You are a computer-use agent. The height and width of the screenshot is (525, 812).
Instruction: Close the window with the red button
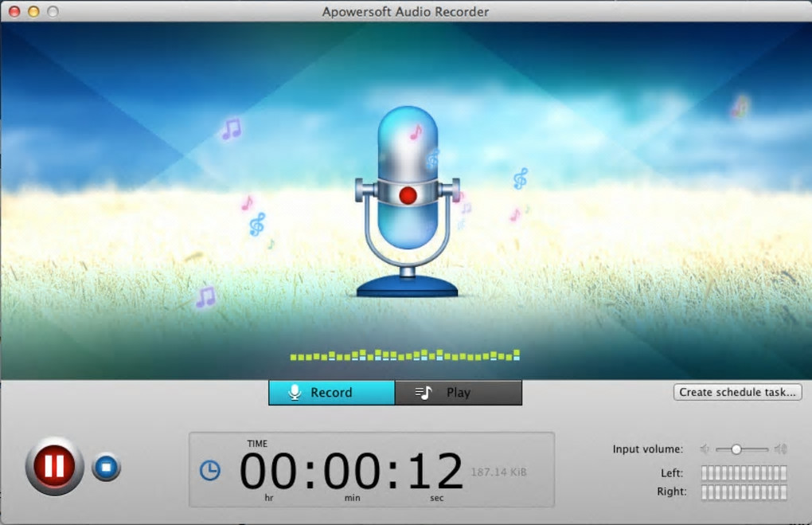click(14, 11)
